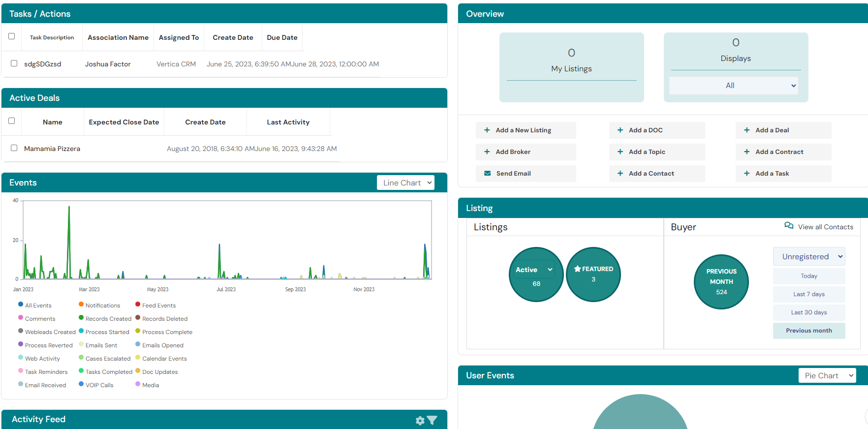The height and width of the screenshot is (429, 868).
Task: Open the Activity Feed filter funnel icon
Action: (x=432, y=420)
